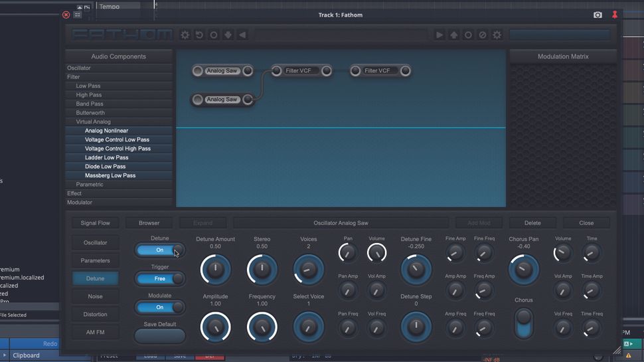The height and width of the screenshot is (362, 644).
Task: Open the Noise tab in oscillator sidebar
Action: click(95, 297)
